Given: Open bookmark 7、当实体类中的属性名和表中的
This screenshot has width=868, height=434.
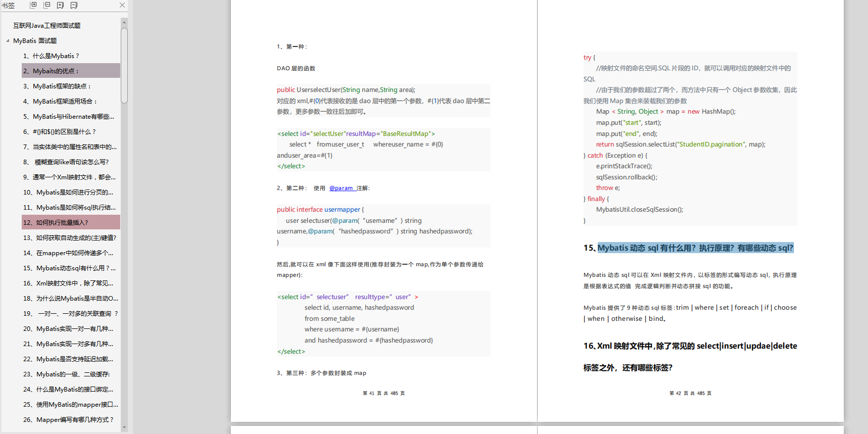Looking at the screenshot, I should 70,147.
